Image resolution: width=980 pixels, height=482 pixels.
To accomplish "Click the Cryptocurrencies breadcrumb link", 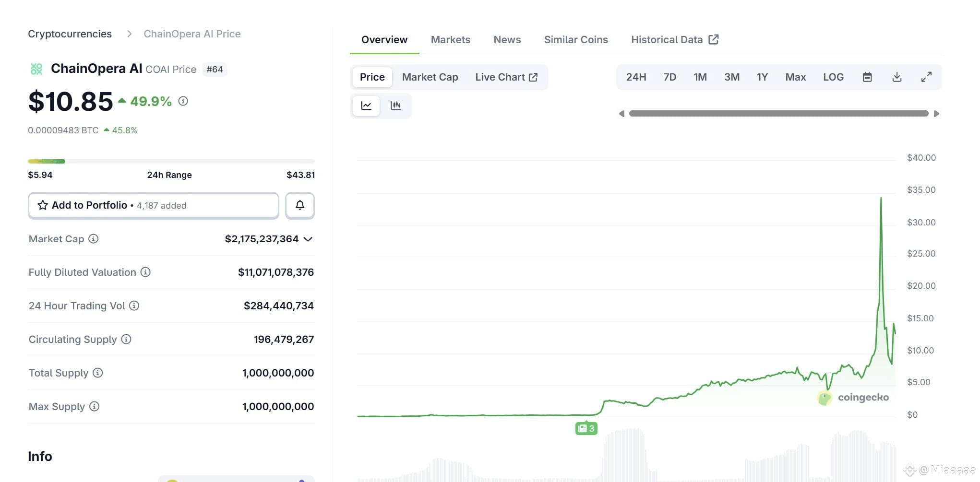I will pos(70,34).
